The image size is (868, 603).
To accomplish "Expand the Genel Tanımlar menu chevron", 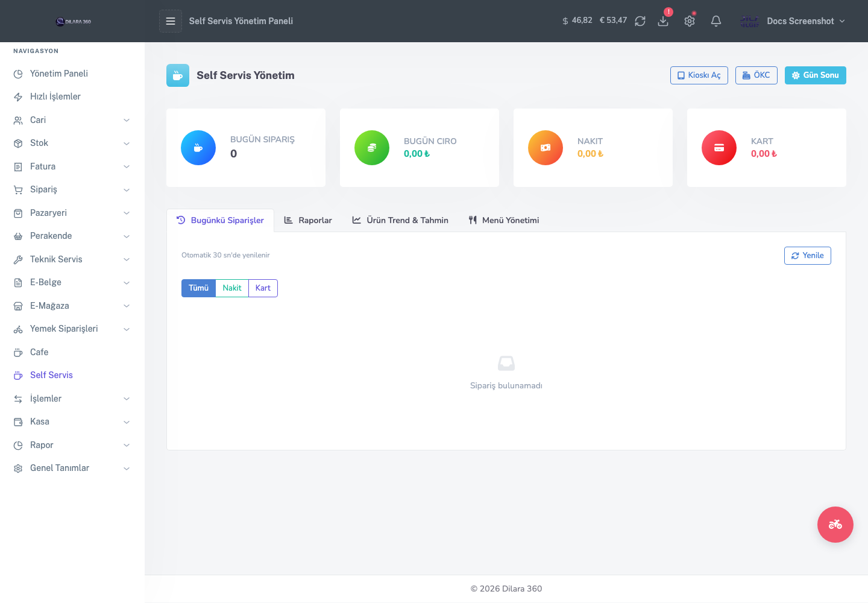I will 127,469.
